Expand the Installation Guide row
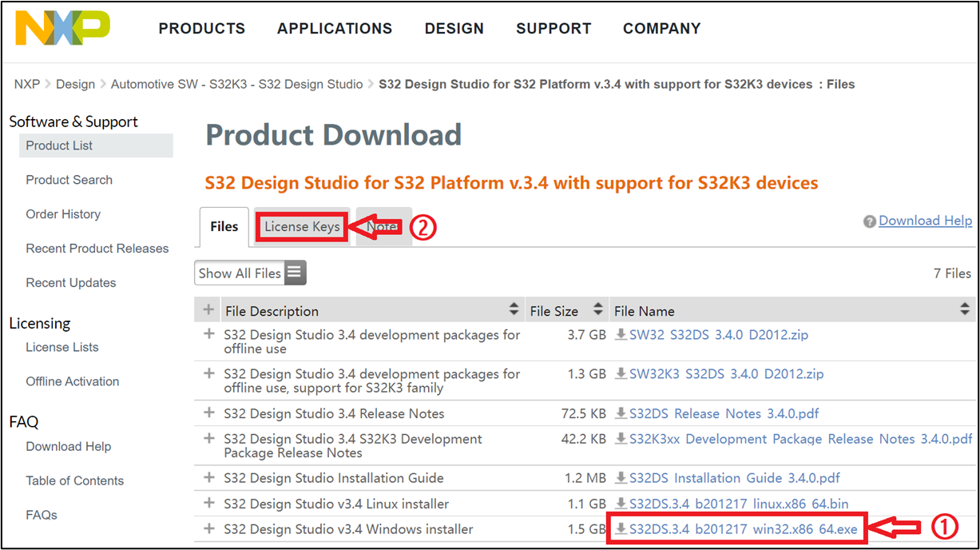The height and width of the screenshot is (550, 980). 209,477
